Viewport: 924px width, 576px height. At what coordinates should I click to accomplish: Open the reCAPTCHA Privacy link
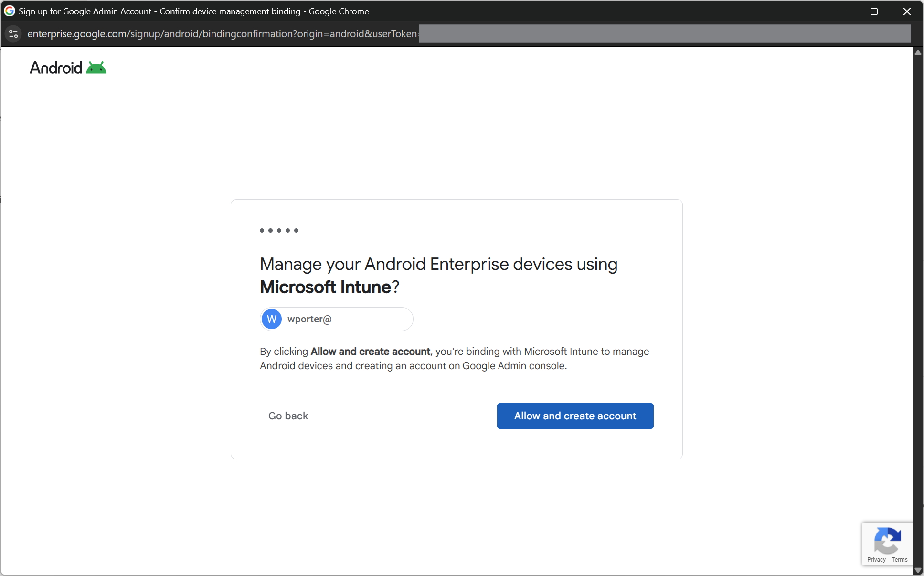(876, 560)
